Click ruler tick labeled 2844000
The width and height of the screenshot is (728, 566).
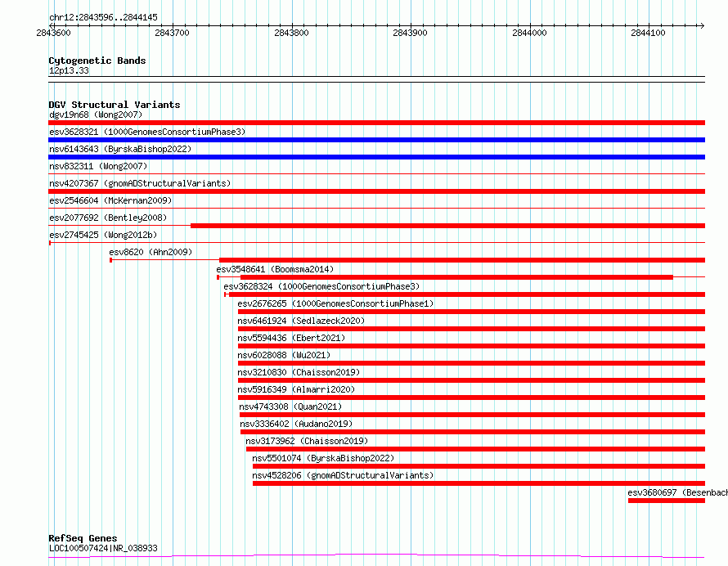pyautogui.click(x=530, y=33)
